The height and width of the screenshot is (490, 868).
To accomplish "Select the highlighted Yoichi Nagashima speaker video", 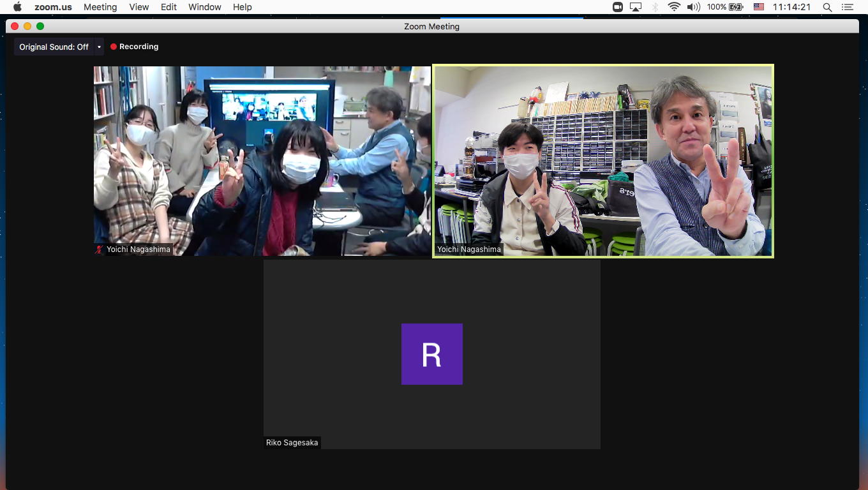I will 603,161.
